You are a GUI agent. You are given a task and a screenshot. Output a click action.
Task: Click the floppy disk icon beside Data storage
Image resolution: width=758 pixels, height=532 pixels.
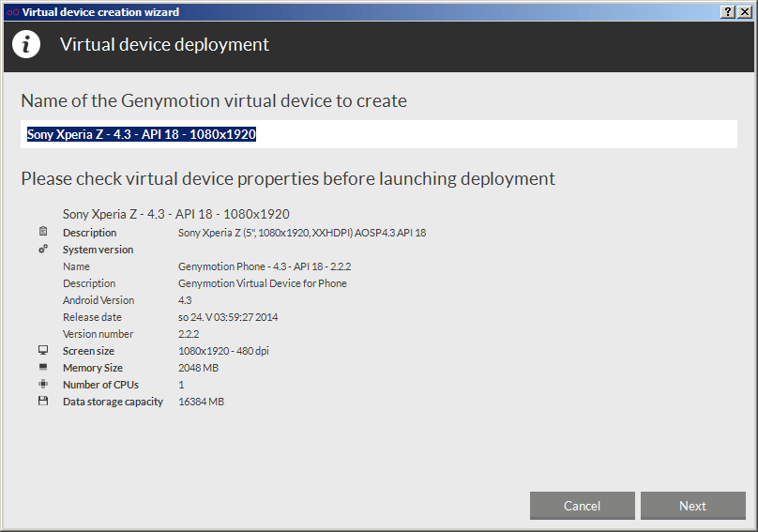(x=43, y=401)
